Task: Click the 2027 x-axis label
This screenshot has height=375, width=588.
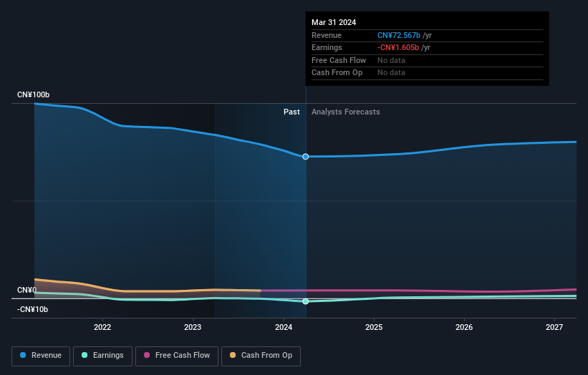Action: (x=554, y=327)
